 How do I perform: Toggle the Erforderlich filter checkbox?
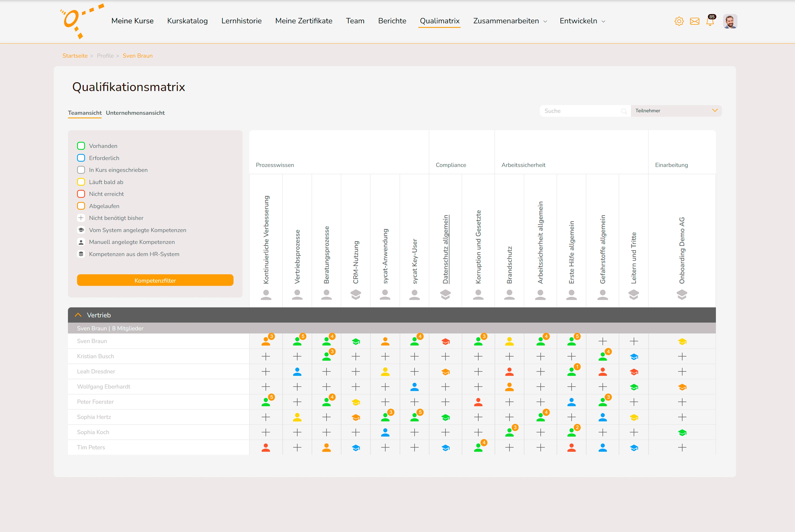click(81, 158)
